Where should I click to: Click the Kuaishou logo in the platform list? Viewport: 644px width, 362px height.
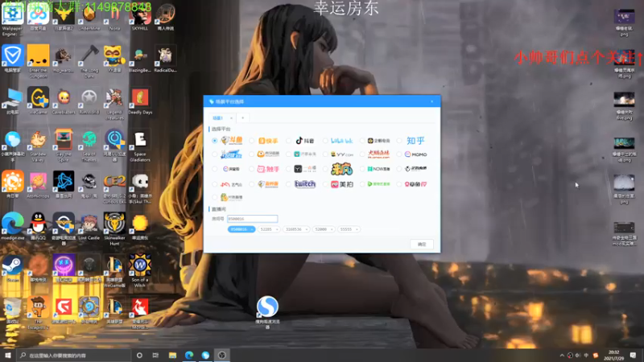click(x=268, y=141)
